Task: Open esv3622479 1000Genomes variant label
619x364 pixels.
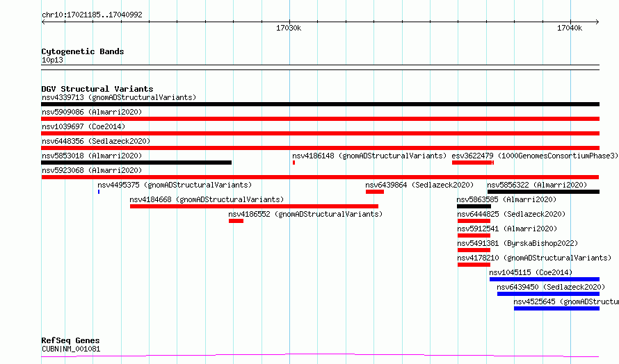Action: (x=535, y=156)
